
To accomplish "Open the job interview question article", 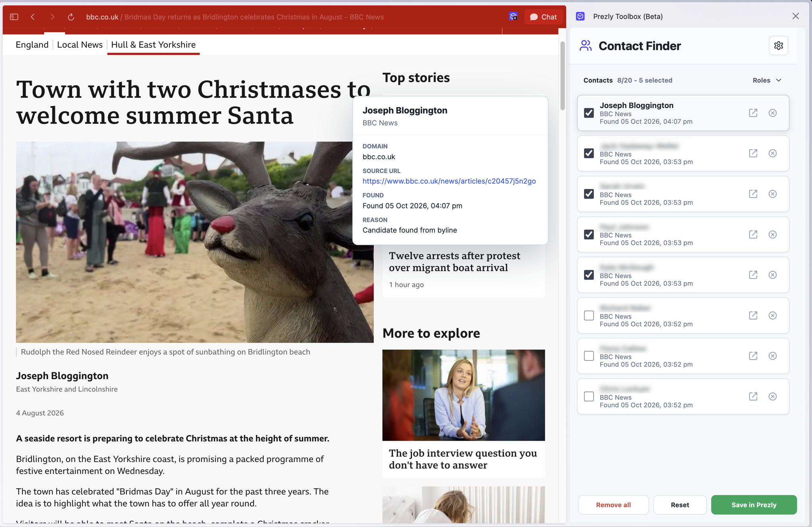I will (x=463, y=459).
